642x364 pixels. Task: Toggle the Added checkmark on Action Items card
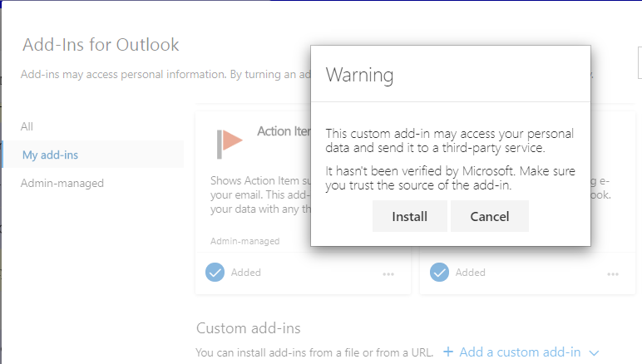point(215,273)
